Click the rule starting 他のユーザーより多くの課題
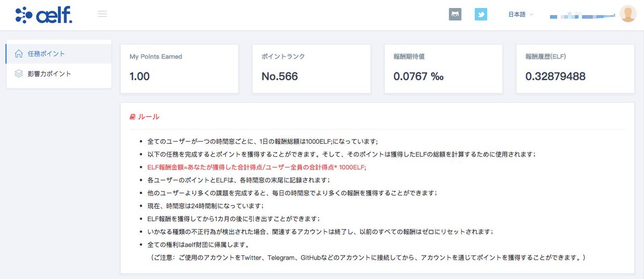 pos(292,193)
